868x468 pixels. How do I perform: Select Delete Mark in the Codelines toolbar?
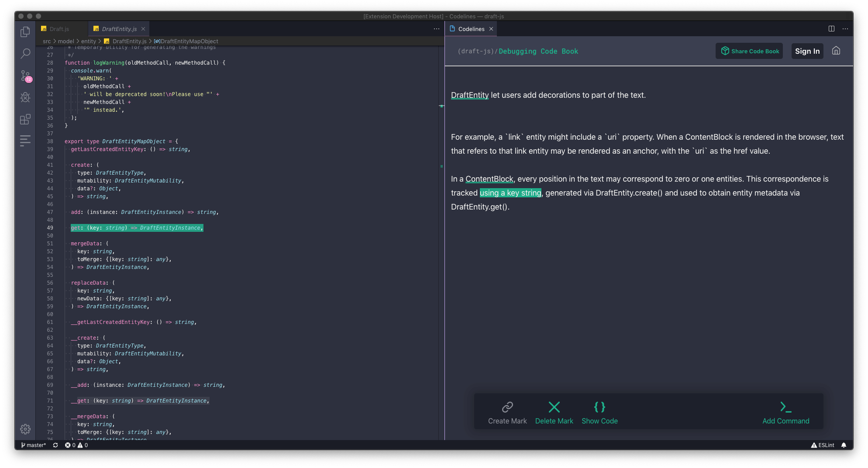(554, 411)
